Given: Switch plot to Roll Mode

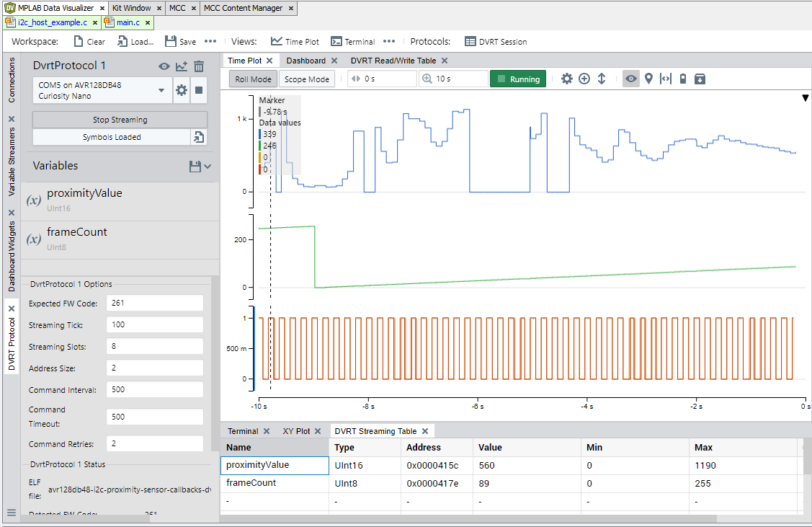Looking at the screenshot, I should pos(253,79).
